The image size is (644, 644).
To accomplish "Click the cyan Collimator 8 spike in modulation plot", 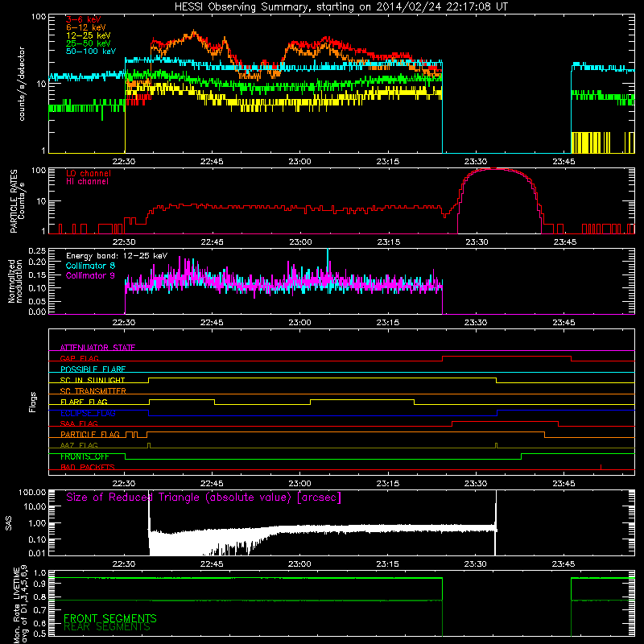I will pos(328,258).
